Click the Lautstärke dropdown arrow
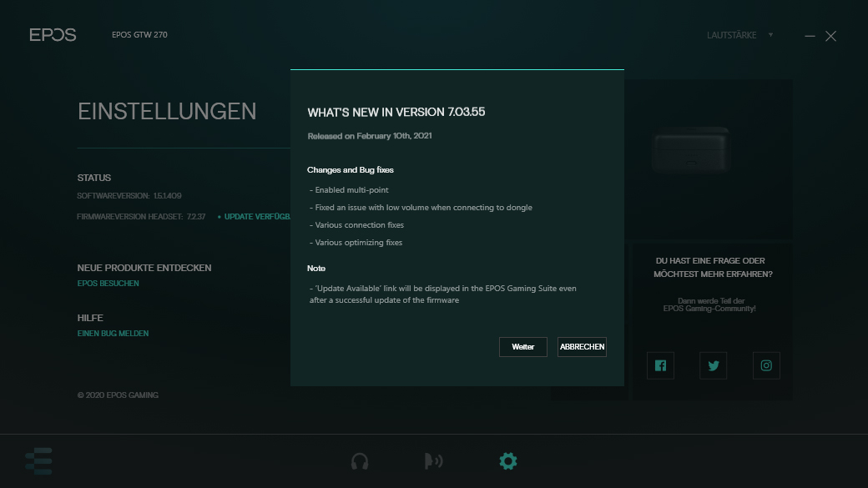 coord(770,35)
